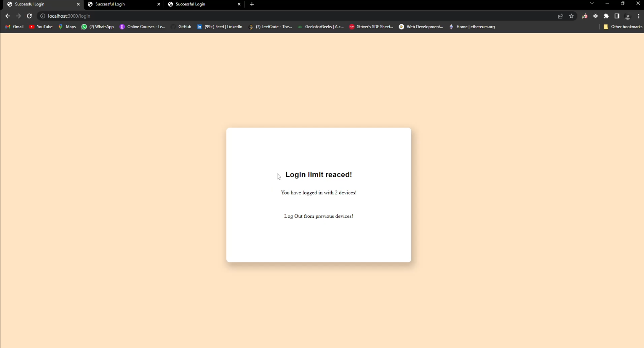
Task: Toggle the sidebar panel icon
Action: [617, 16]
